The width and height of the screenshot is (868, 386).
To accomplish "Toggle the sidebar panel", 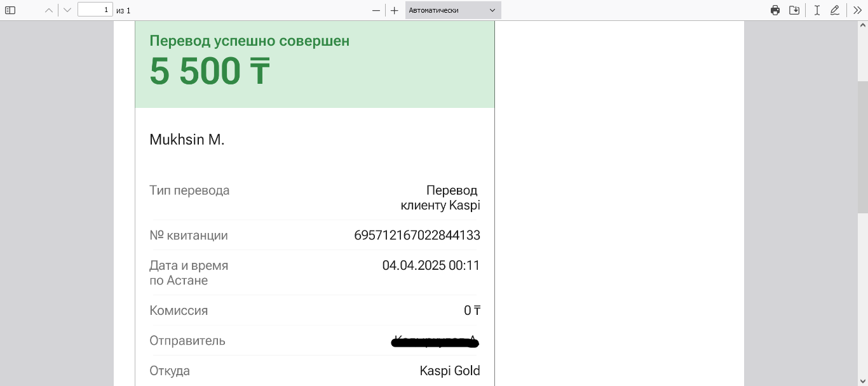I will pos(10,10).
